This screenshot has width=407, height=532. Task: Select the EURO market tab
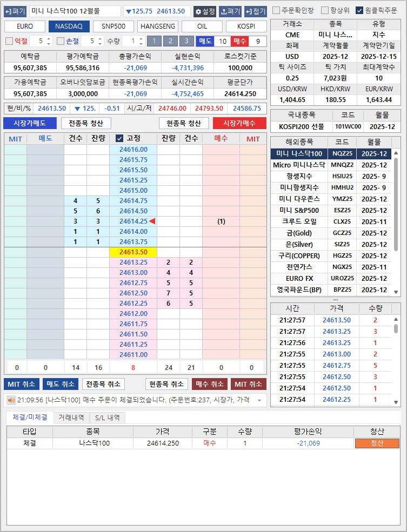click(25, 26)
